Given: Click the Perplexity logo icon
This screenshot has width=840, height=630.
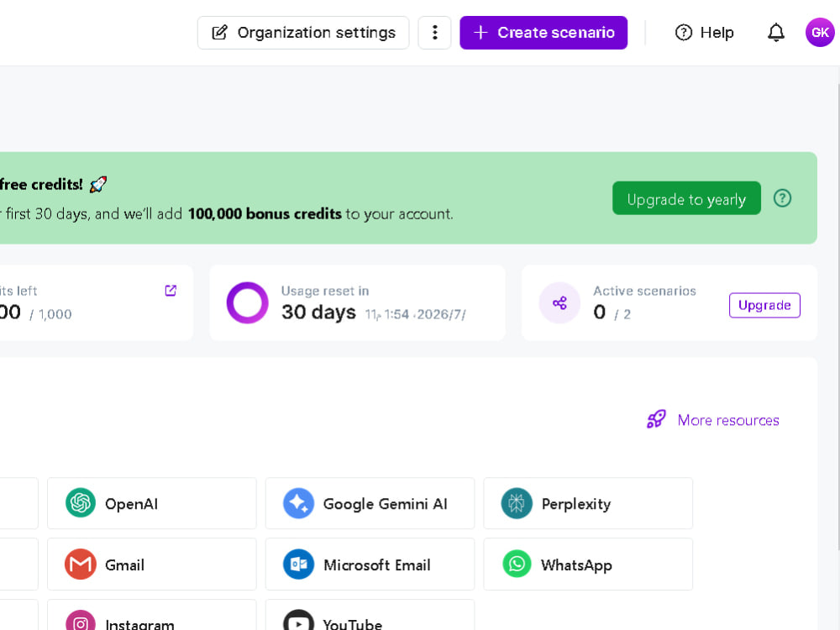Looking at the screenshot, I should tap(517, 503).
